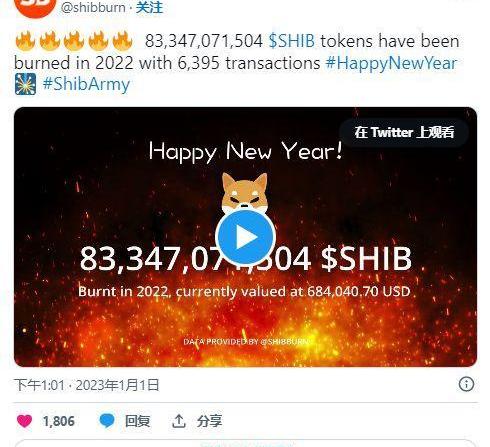Image resolution: width=490 pixels, height=447 pixels.
Task: Click the 关注 follow link
Action: coord(149,7)
